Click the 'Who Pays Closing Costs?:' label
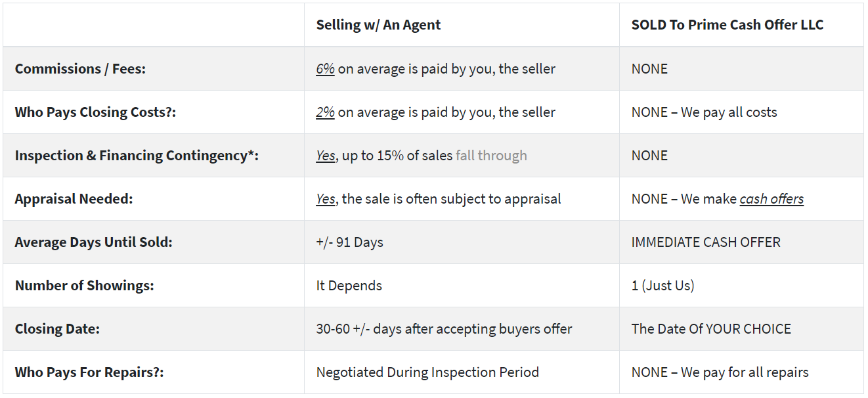The height and width of the screenshot is (398, 868). [95, 112]
